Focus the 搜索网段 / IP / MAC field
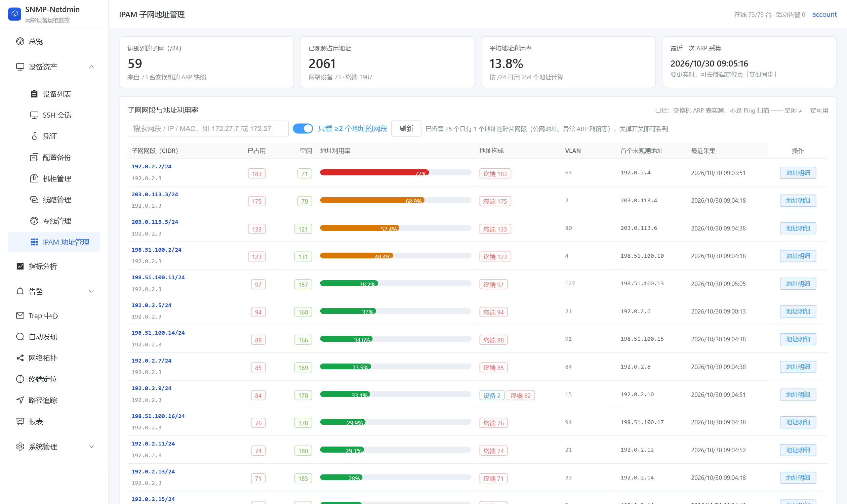Screen dimensions: 847x504 click(208, 129)
